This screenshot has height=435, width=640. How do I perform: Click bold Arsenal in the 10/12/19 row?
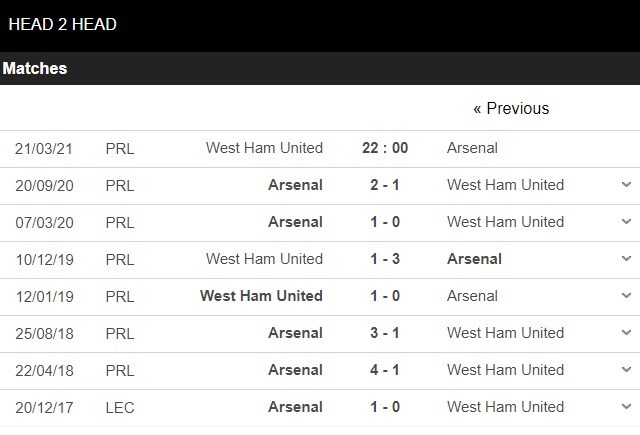[x=474, y=259]
